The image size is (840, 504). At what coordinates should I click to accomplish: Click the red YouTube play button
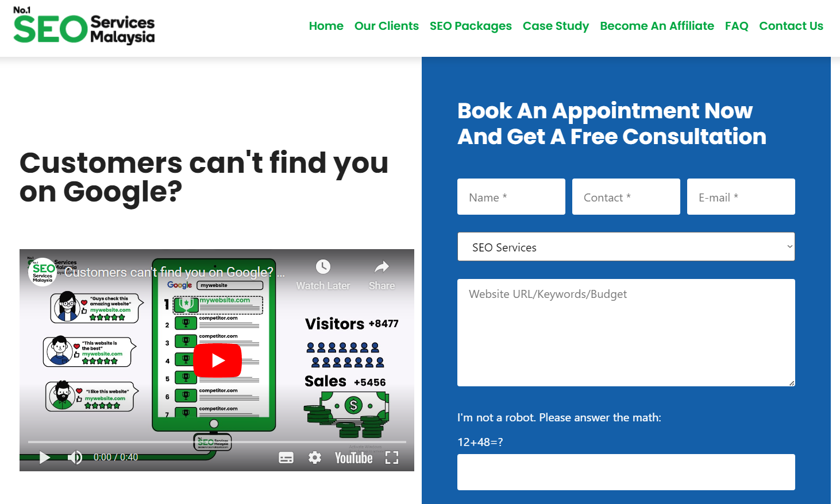coord(217,360)
